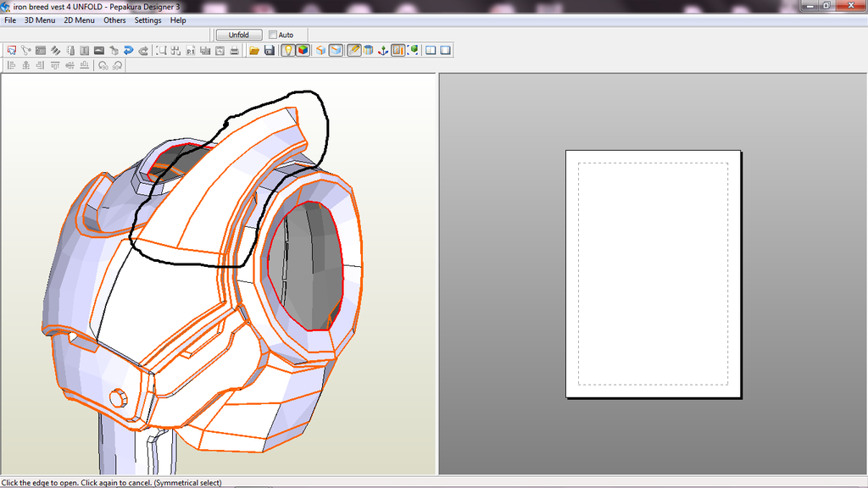The width and height of the screenshot is (868, 488).
Task: Click the dark image picture tool icon
Action: [x=99, y=50]
